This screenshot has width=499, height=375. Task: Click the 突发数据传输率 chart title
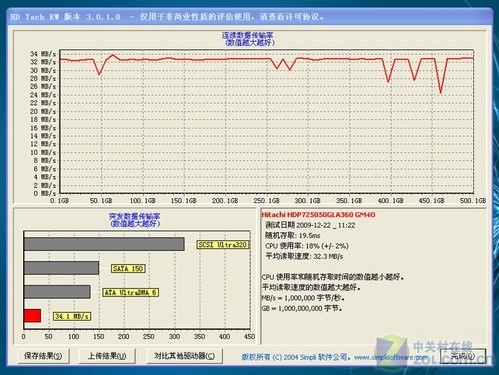tap(135, 216)
